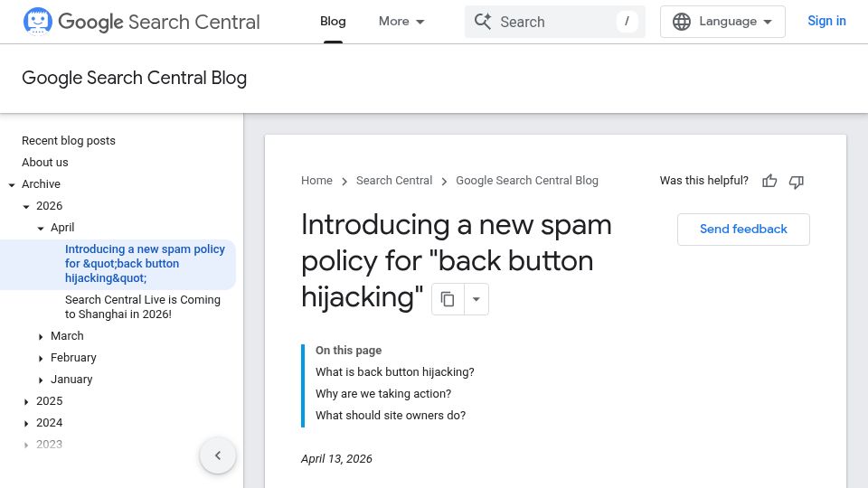Click the Google Search Central logo icon
This screenshot has width=868, height=488.
coord(38,22)
